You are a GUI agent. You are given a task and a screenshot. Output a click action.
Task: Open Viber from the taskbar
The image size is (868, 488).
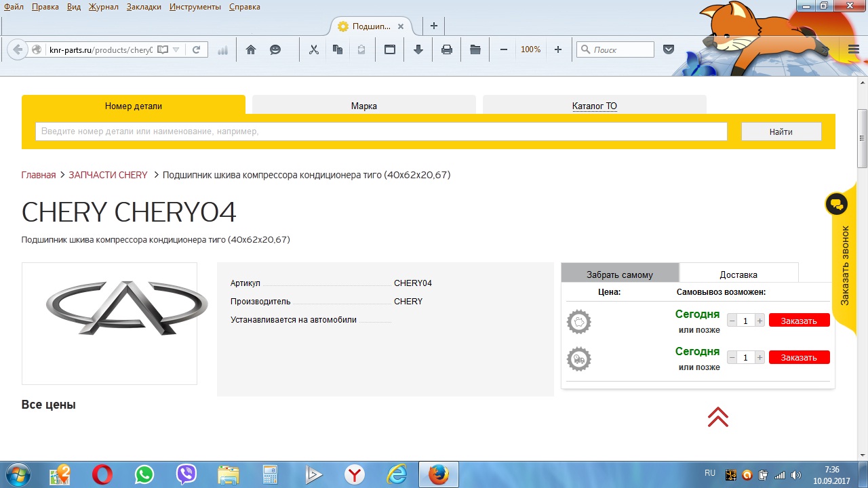click(x=186, y=474)
